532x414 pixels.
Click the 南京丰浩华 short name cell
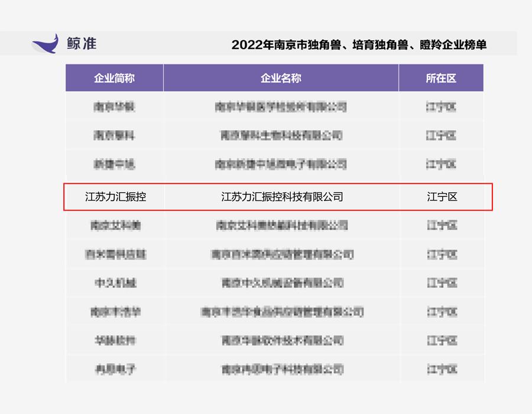click(x=115, y=312)
